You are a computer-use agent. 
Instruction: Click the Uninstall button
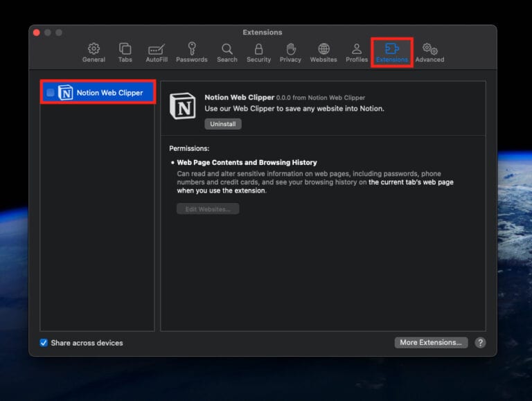pyautogui.click(x=222, y=124)
